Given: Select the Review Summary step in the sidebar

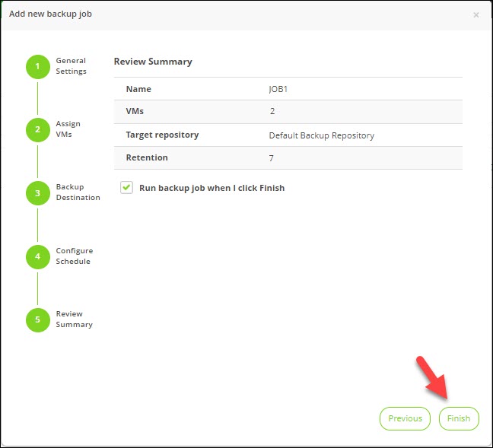Looking at the screenshot, I should pos(74,319).
